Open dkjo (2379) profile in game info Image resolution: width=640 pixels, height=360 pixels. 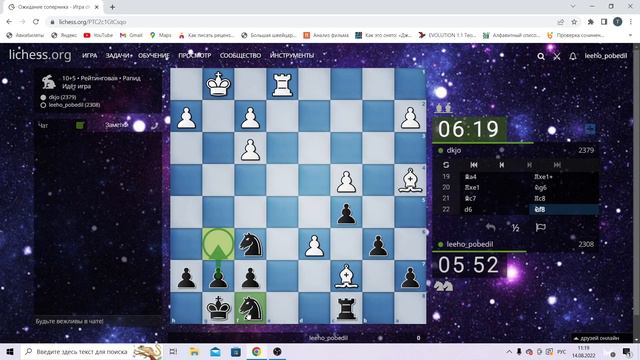click(62, 97)
